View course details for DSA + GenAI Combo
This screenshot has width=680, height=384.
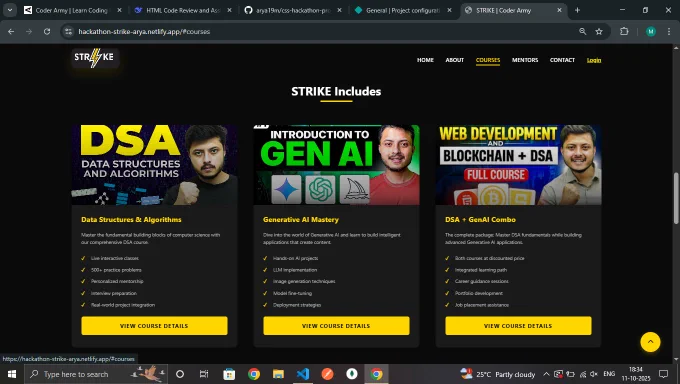tap(518, 325)
